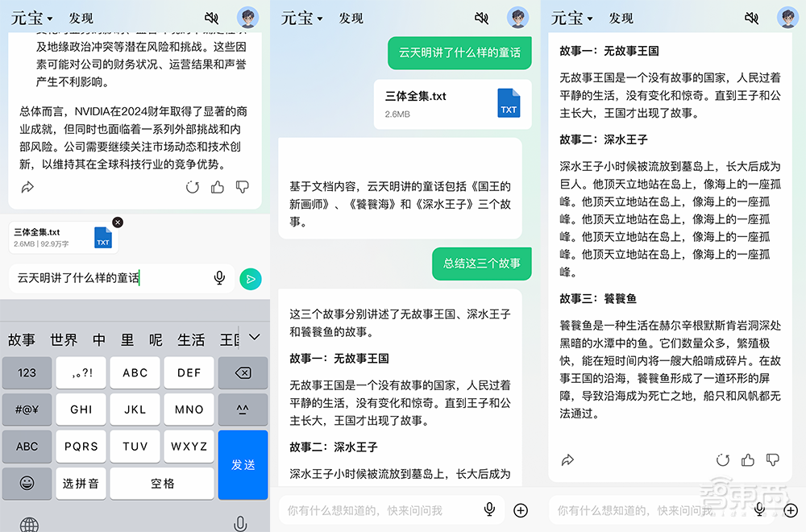
Task: Share the three-story summary response
Action: 568,459
